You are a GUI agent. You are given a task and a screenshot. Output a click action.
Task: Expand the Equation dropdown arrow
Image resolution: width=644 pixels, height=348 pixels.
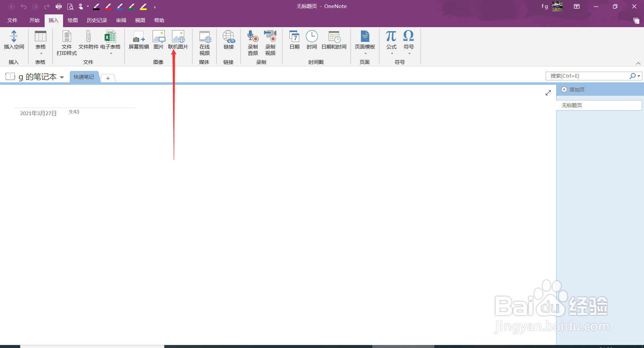point(392,54)
